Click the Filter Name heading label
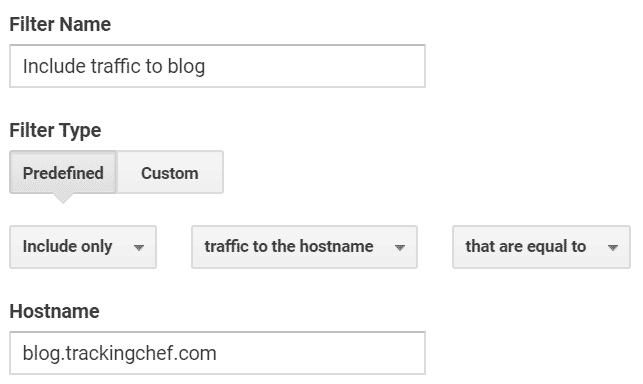Image resolution: width=643 pixels, height=384 pixels. coord(60,24)
